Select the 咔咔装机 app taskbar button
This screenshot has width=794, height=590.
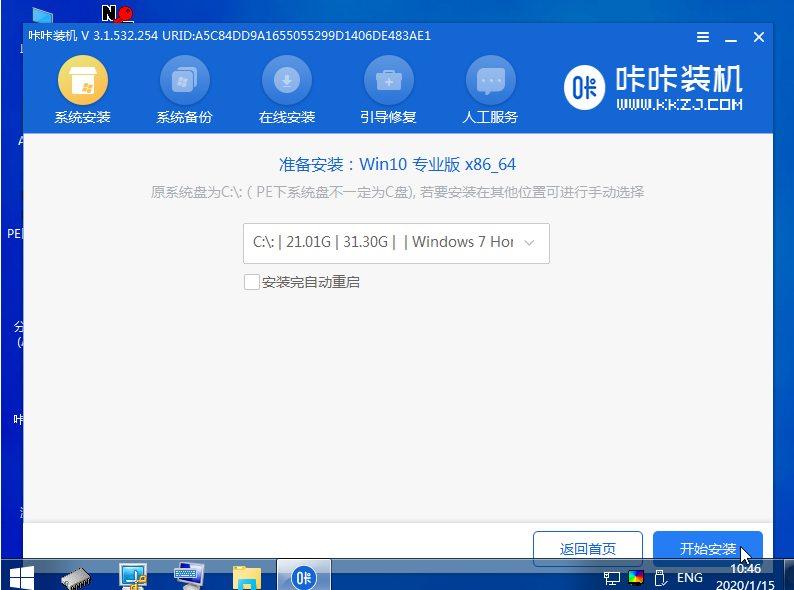(x=303, y=577)
